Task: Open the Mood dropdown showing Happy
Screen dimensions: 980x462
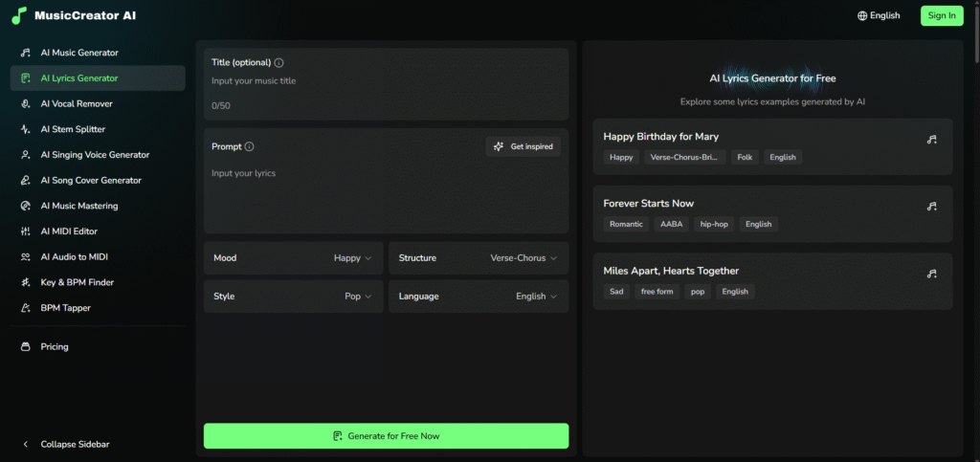Action: click(293, 258)
